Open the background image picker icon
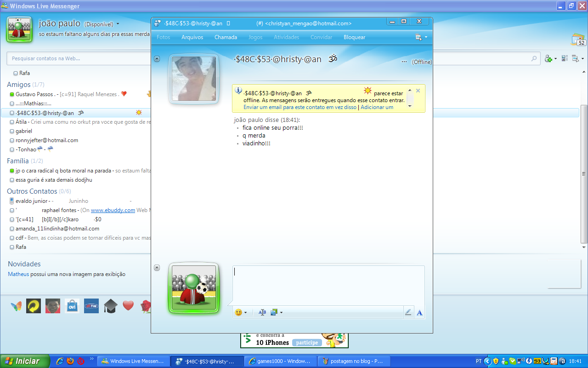The height and width of the screenshot is (368, 588). (x=274, y=312)
